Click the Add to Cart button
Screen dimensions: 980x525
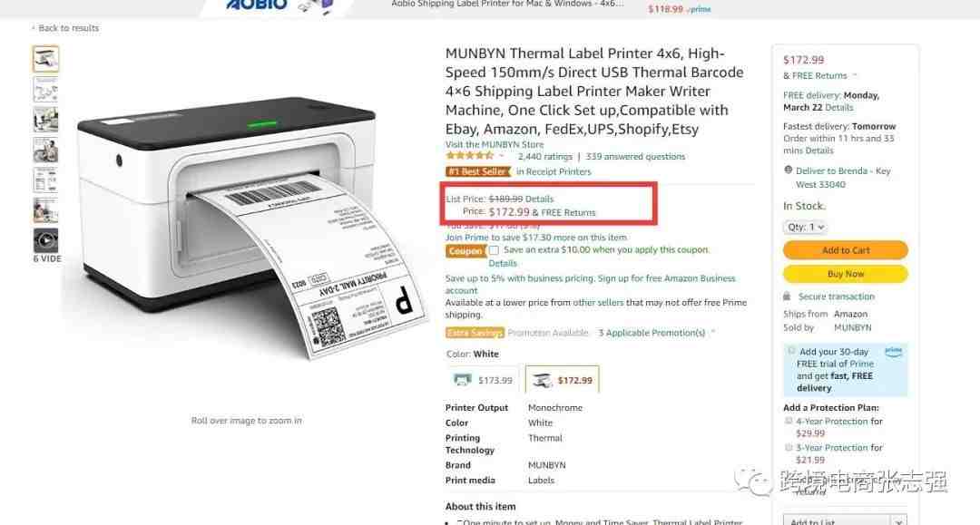(846, 249)
